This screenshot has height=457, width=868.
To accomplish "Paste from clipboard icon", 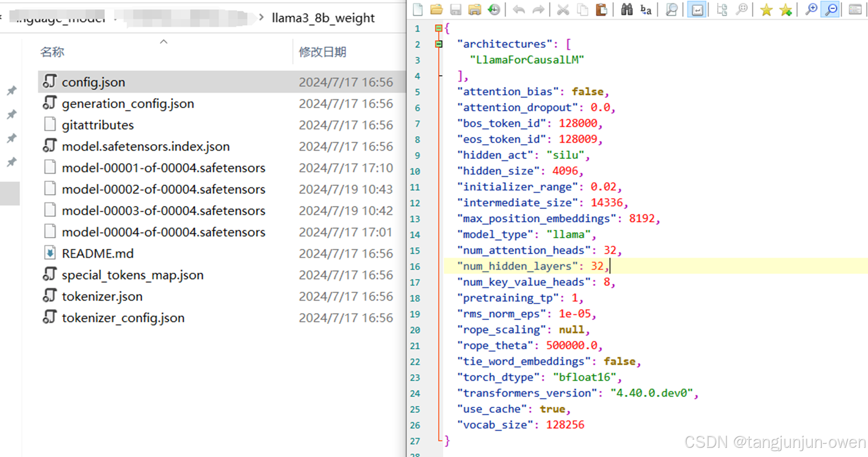I will tap(602, 9).
